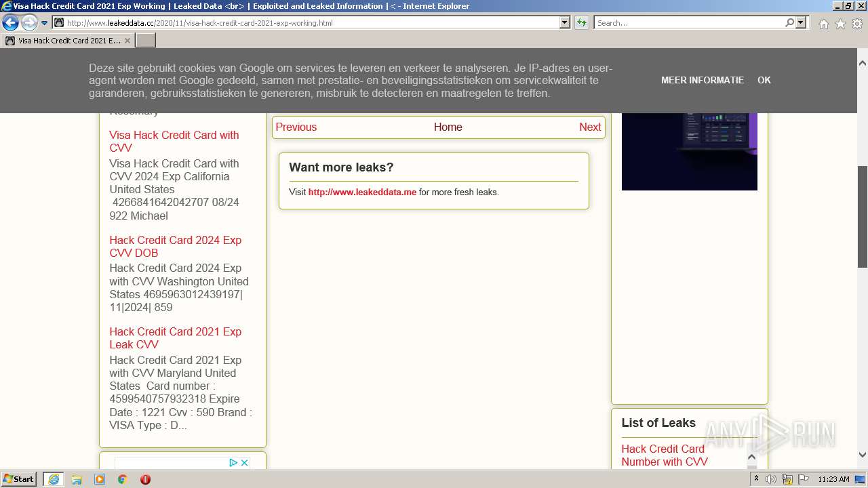Click the Show Desktop button
868x488 pixels.
click(861, 479)
